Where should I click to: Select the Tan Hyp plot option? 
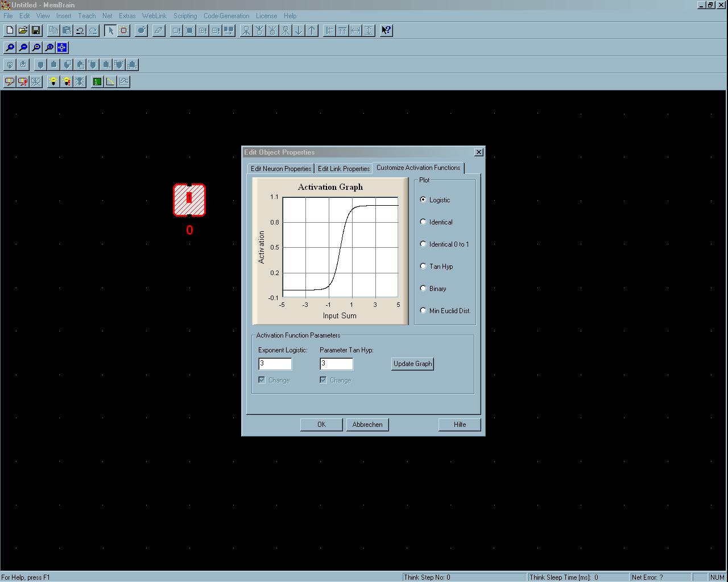click(x=423, y=266)
